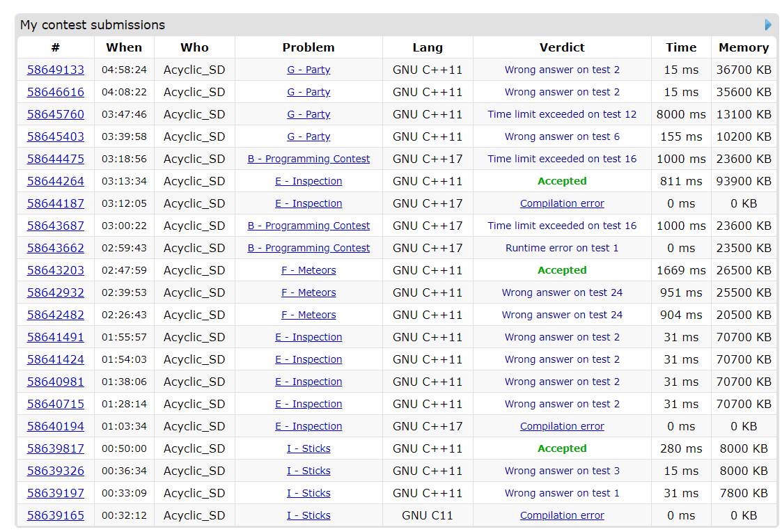Open I - Sticks problem in row 58639817
Viewport: 782px width, 532px height.
[308, 448]
